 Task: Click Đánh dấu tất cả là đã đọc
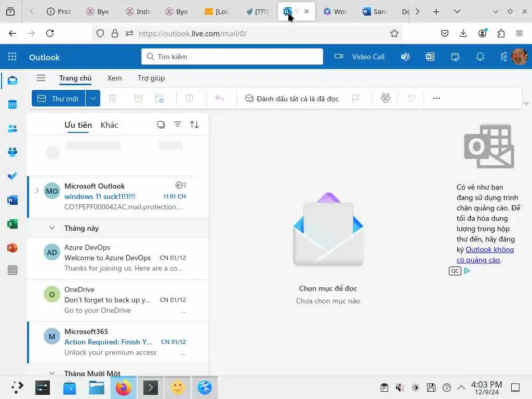(292, 98)
